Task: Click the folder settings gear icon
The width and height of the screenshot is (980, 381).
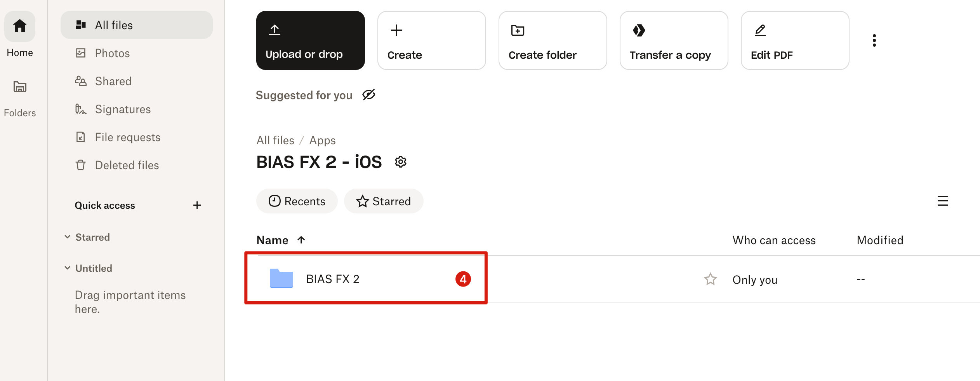Action: tap(400, 162)
